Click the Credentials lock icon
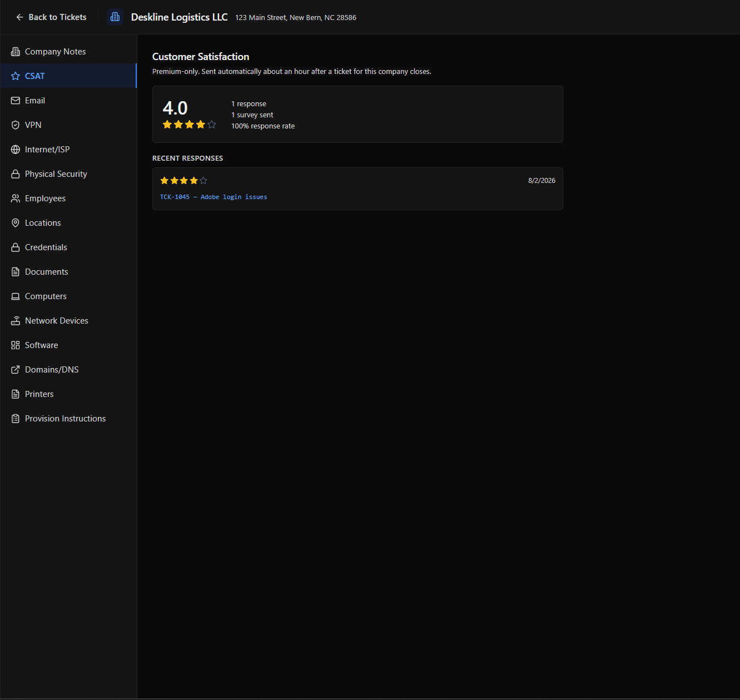Image resolution: width=740 pixels, height=700 pixels. click(x=16, y=247)
